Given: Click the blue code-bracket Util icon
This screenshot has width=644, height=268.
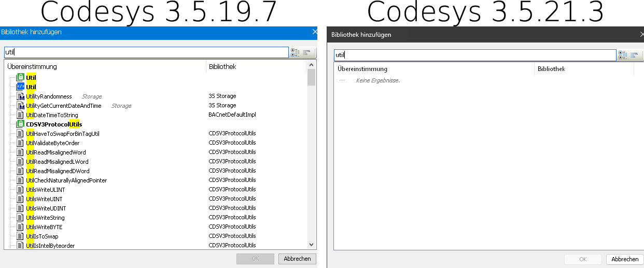Looking at the screenshot, I should [20, 87].
